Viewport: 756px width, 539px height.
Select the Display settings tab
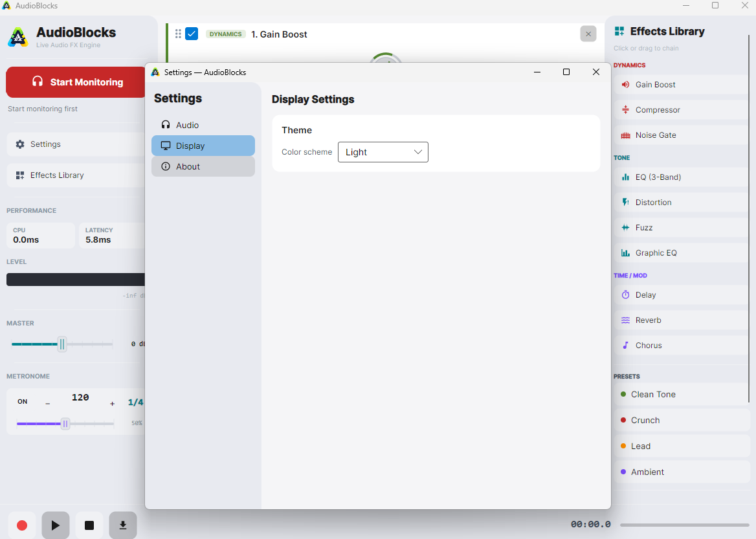coord(203,146)
